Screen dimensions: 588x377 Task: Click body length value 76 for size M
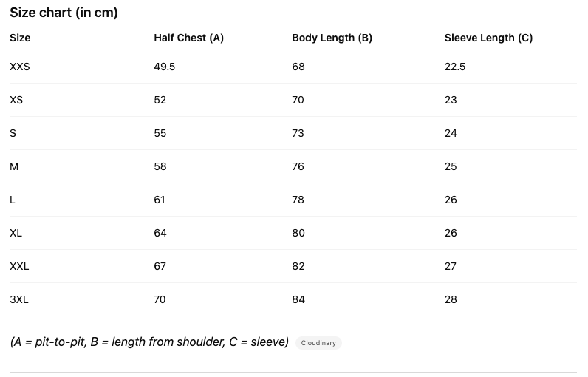(x=298, y=166)
